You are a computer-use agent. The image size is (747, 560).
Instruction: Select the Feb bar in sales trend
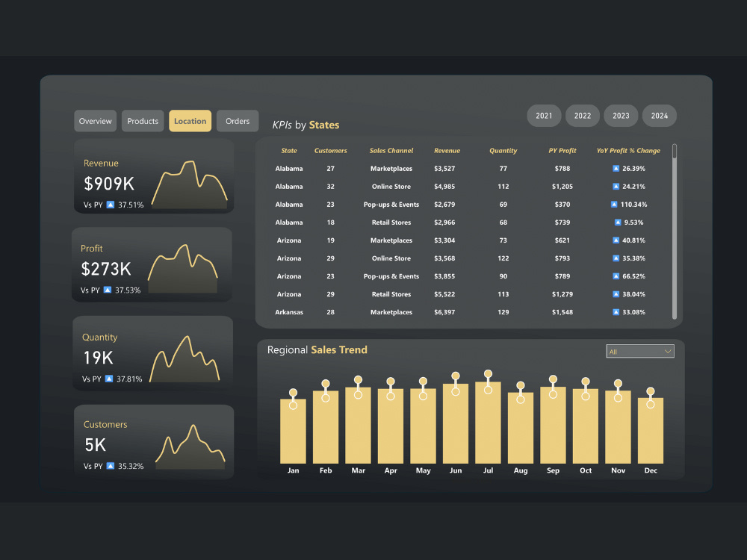point(326,427)
